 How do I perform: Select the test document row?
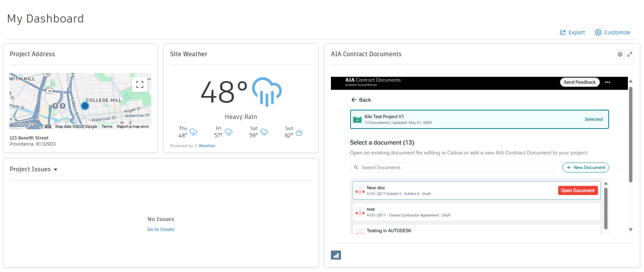477,212
